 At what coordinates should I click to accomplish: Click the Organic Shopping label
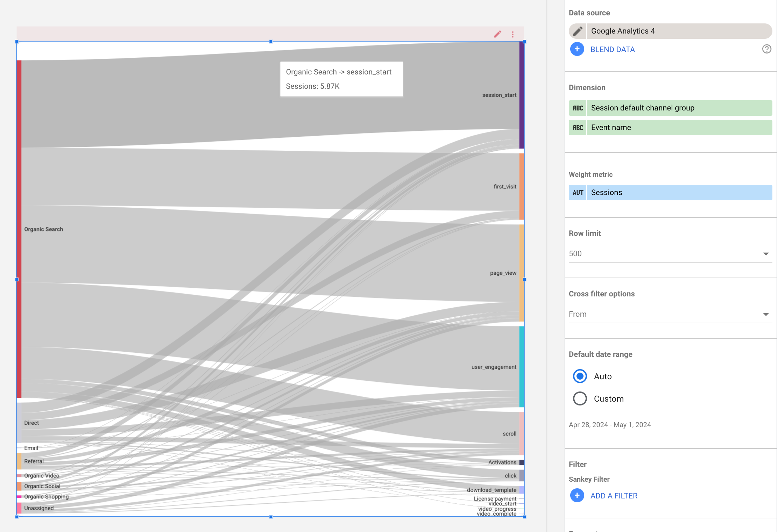[x=47, y=497]
